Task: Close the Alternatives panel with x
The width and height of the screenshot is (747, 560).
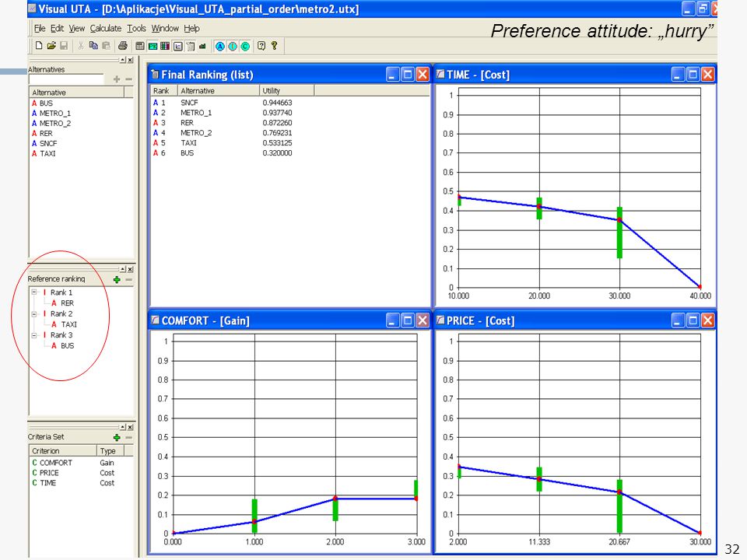Action: coord(130,60)
